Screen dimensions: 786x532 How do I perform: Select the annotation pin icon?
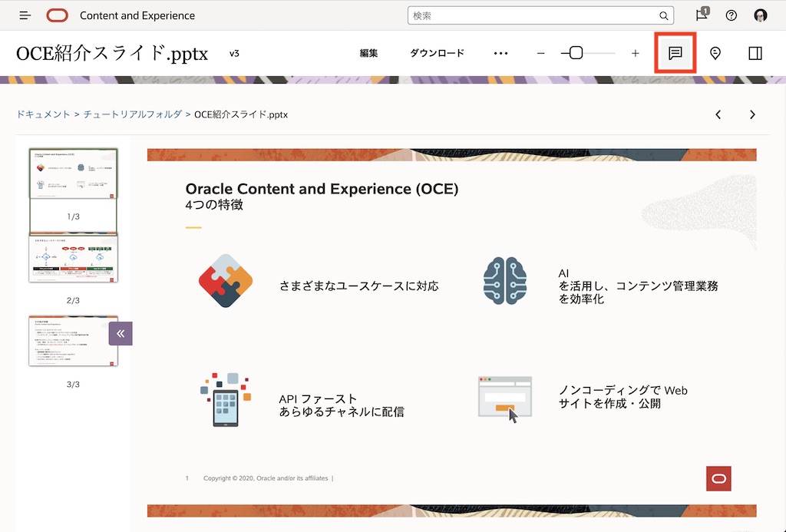[715, 53]
